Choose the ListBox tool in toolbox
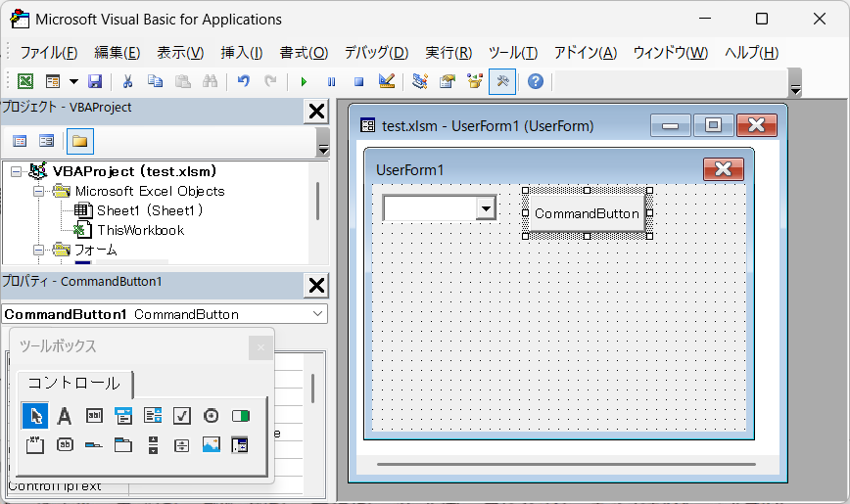The height and width of the screenshot is (504, 850). (153, 416)
